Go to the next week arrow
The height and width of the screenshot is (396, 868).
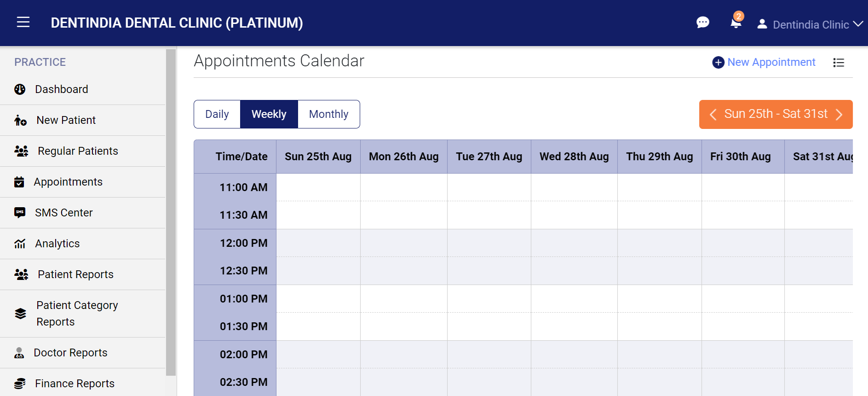coord(839,114)
